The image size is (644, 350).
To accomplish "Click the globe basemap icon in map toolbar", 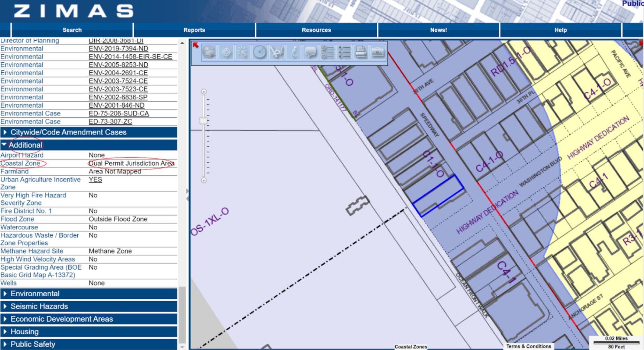I will (209, 53).
